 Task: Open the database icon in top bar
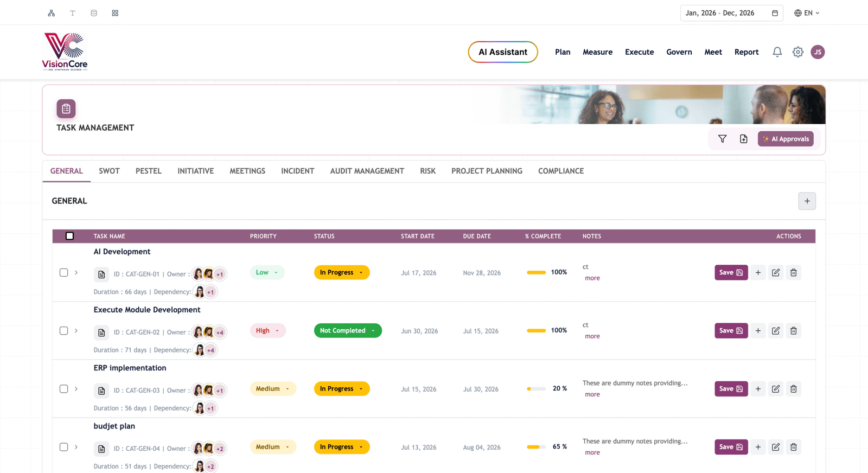tap(94, 13)
